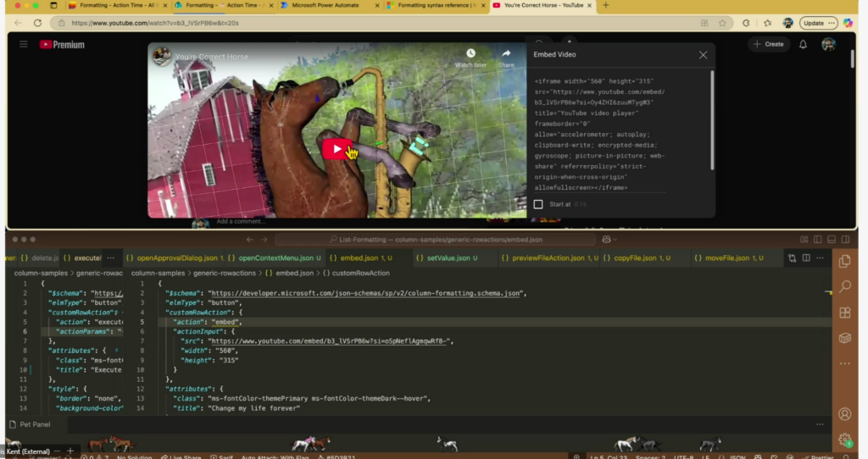Open changes compare icon in editor toolbar

[793, 258]
